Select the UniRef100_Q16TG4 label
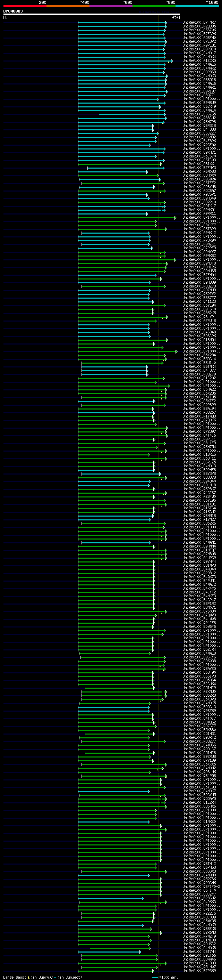 pos(199,508)
